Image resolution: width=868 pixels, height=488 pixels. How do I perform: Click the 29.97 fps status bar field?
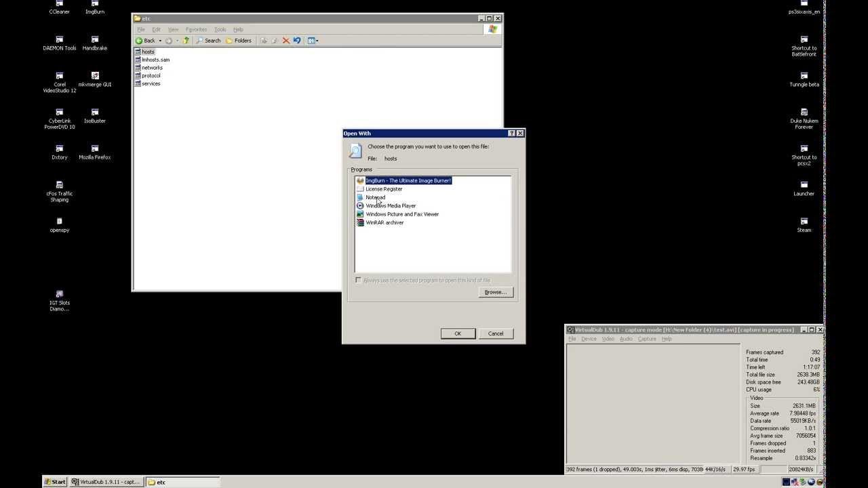(x=745, y=469)
